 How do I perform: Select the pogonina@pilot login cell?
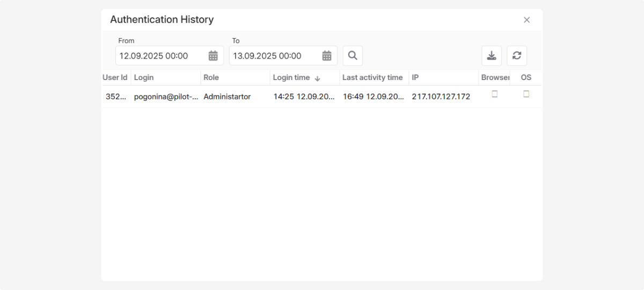pos(166,97)
